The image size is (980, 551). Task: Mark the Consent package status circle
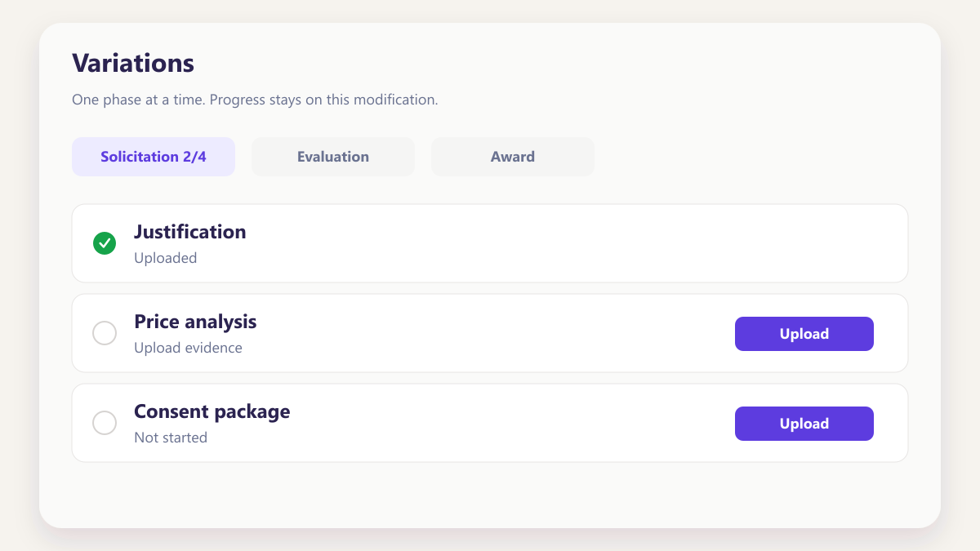pos(105,423)
